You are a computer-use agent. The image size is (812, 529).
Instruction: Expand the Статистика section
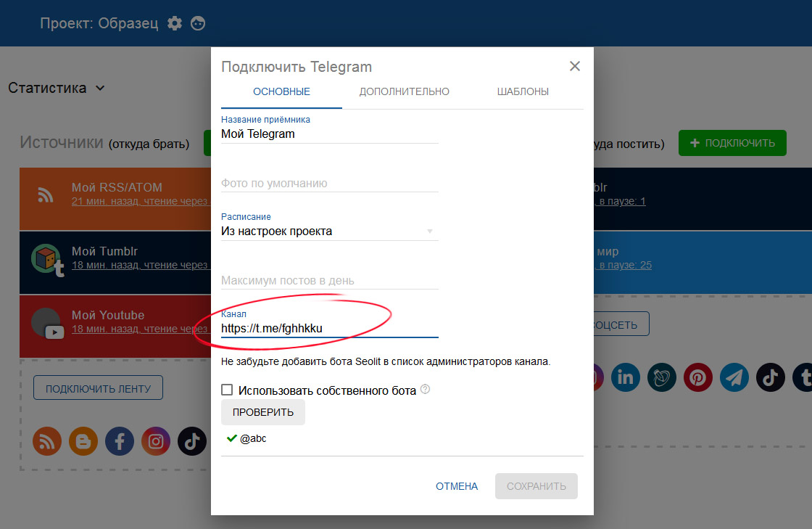[57, 88]
